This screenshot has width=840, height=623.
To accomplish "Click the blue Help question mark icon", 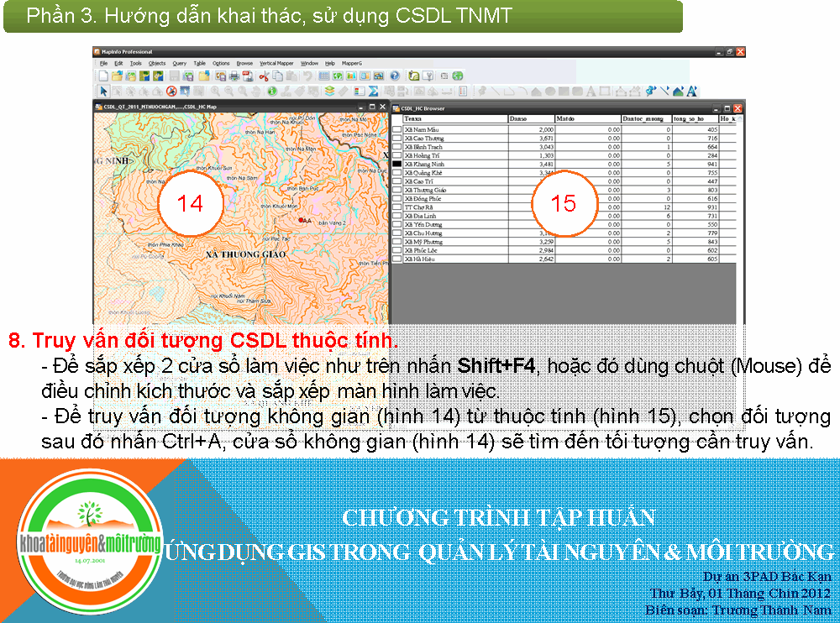I will click(395, 76).
